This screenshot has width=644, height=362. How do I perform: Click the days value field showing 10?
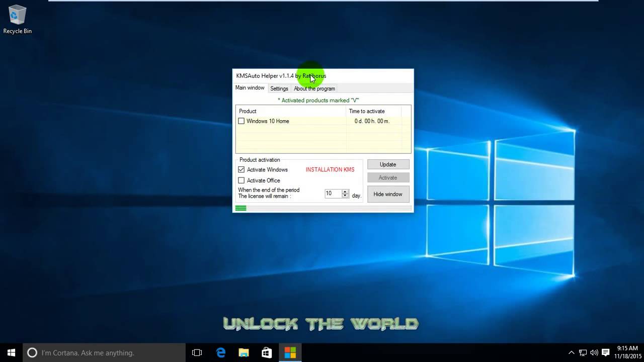(x=333, y=194)
